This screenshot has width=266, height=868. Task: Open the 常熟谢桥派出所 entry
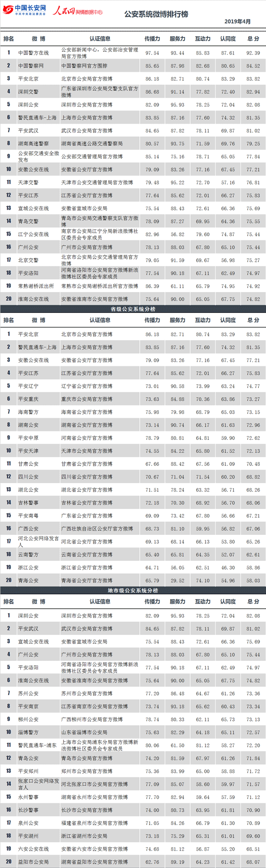[x=36, y=286]
